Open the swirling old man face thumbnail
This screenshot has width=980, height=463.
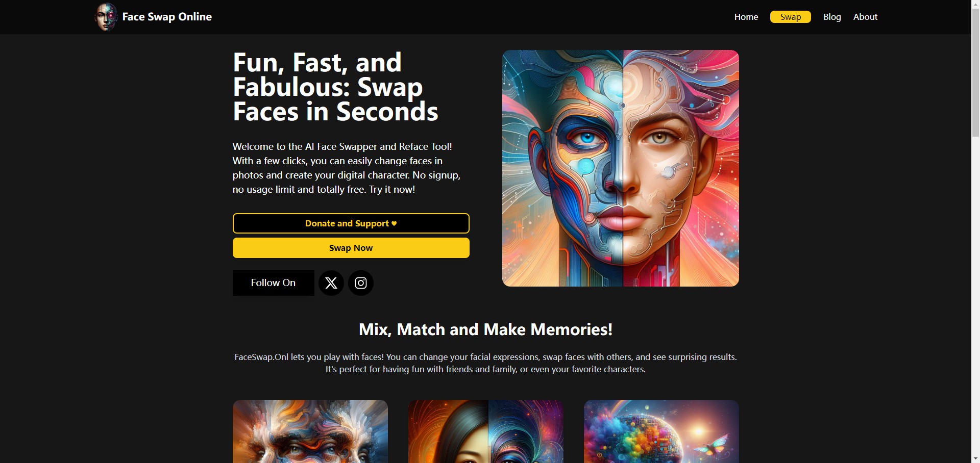click(x=310, y=431)
